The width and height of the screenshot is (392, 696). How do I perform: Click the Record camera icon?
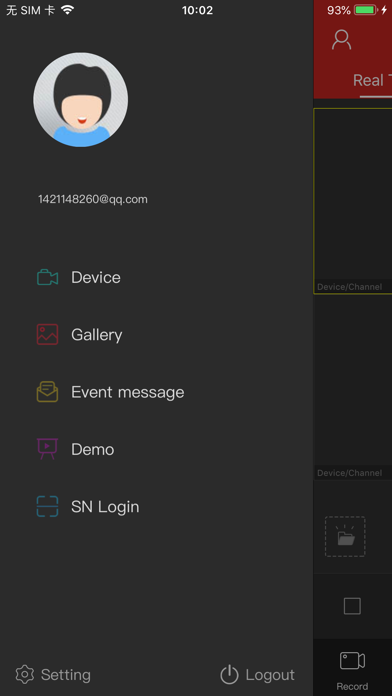352,660
